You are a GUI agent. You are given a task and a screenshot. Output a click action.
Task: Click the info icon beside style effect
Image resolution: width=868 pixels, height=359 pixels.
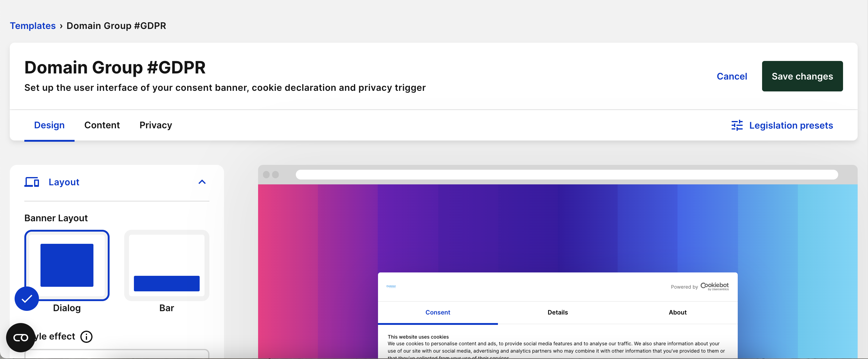[x=86, y=336]
